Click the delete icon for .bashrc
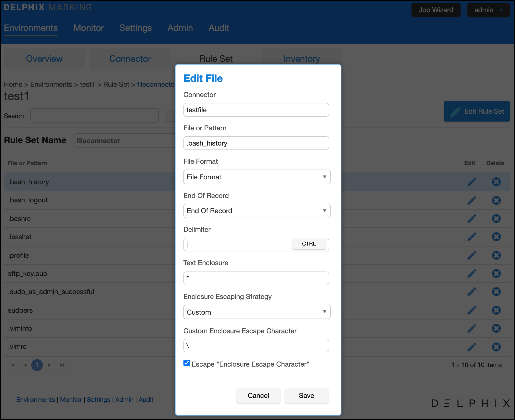The height and width of the screenshot is (420, 515). click(x=496, y=219)
